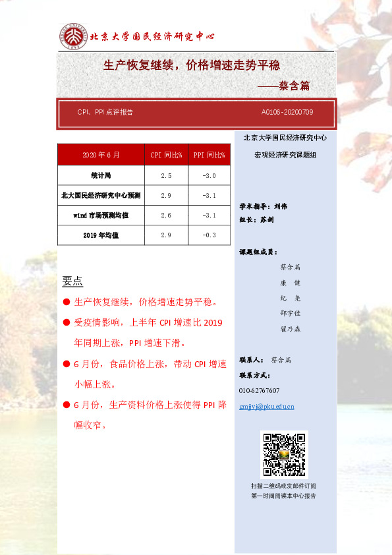Click the row label 北大国民经济研究中心预测

tap(101, 195)
